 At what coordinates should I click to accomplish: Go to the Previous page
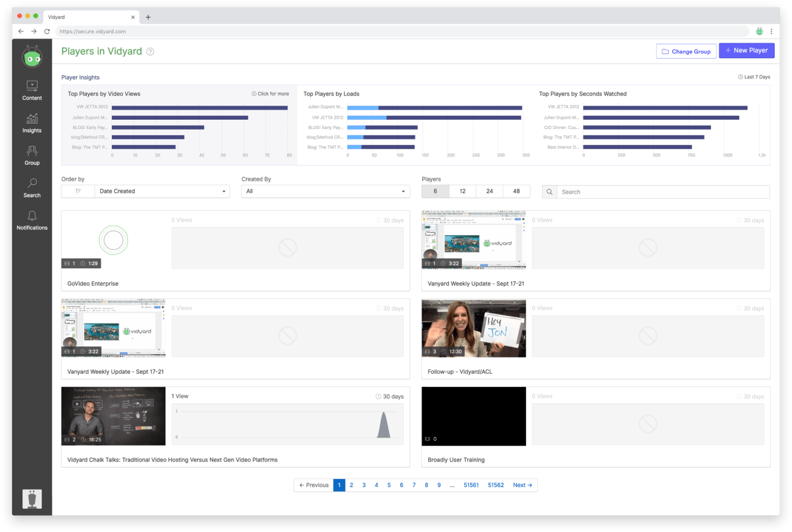[314, 485]
